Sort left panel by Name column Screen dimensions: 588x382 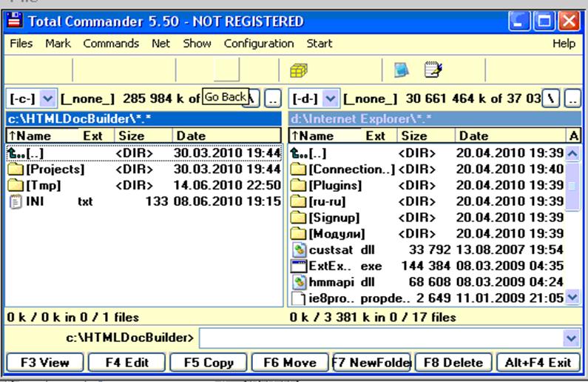coord(44,135)
